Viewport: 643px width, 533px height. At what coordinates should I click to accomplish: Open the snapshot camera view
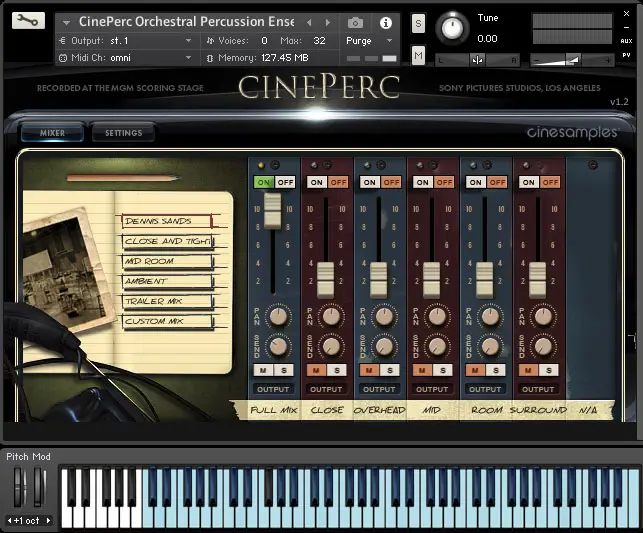(x=355, y=23)
